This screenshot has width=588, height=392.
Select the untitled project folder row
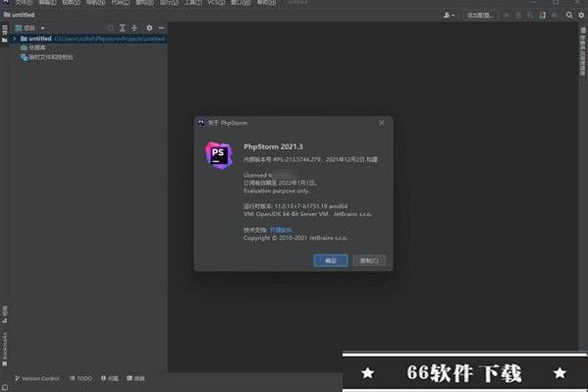pyautogui.click(x=88, y=38)
